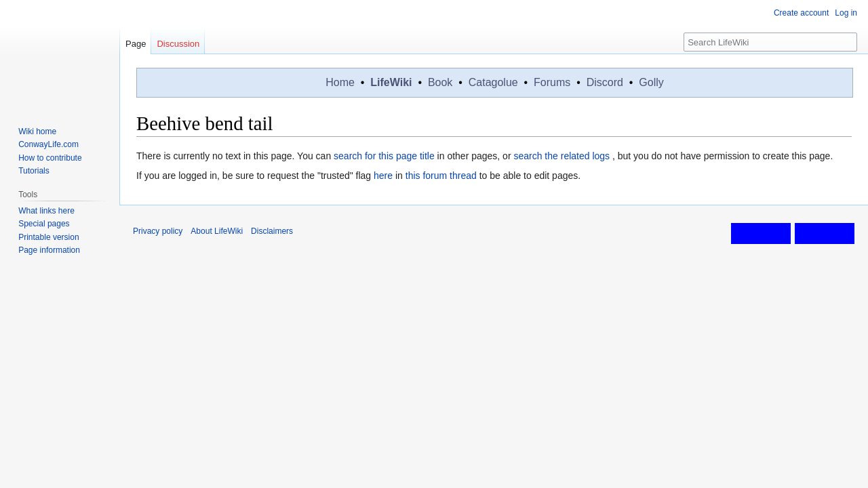Click the Golly link in the banner
The image size is (868, 488).
651,83
